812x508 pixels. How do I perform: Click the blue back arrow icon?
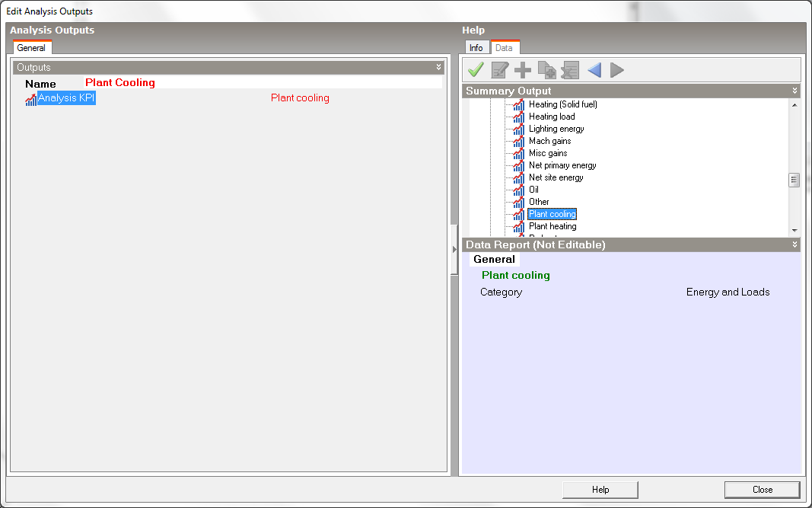point(594,70)
